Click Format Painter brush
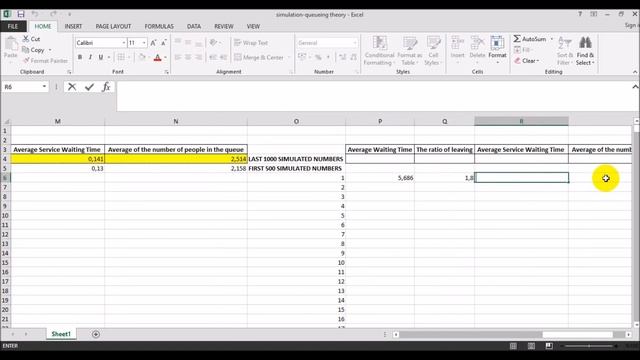Viewport: 640px width, 360px height. pos(26,60)
